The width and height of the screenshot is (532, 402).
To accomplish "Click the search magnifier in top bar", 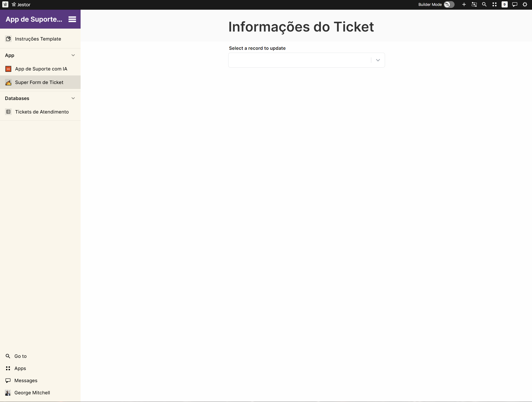I will click(484, 5).
